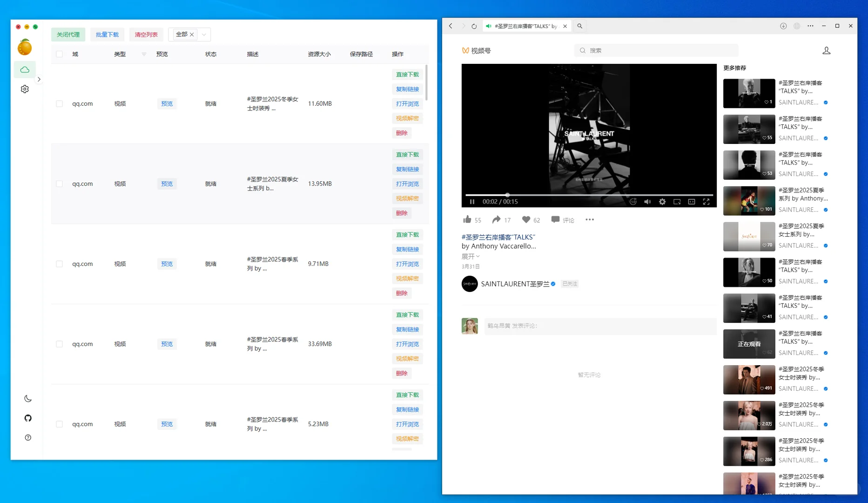Screen dimensions: 868x503
Task: Select the row with 11.60MB video
Action: point(59,103)
